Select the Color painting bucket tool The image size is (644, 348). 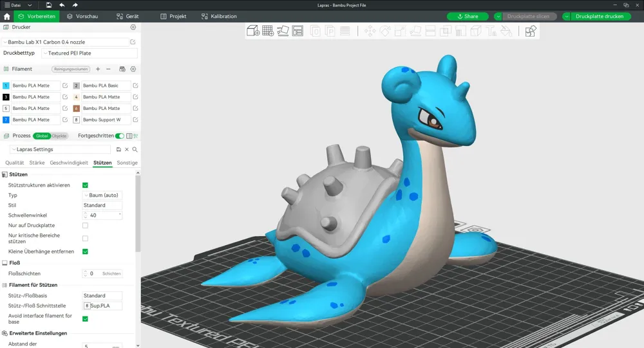click(506, 31)
